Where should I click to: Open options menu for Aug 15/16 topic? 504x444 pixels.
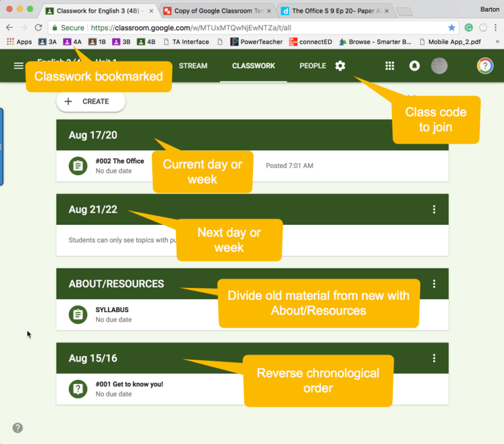pyautogui.click(x=434, y=358)
